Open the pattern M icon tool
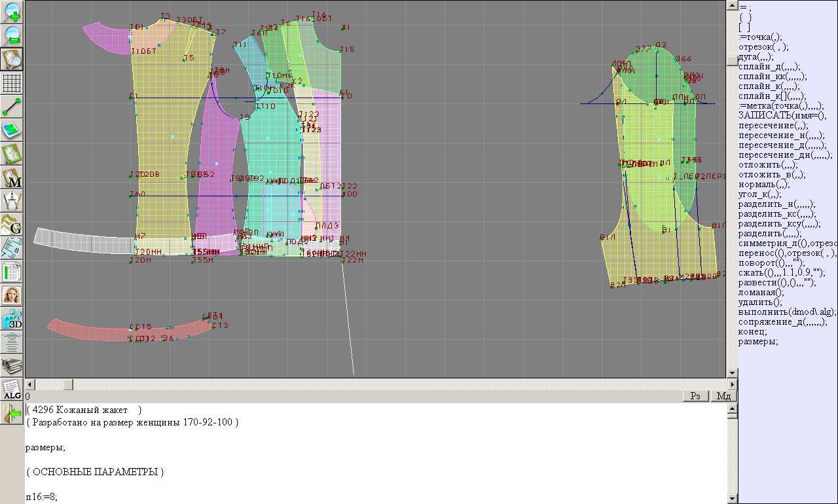The height and width of the screenshot is (504, 838). 12,177
